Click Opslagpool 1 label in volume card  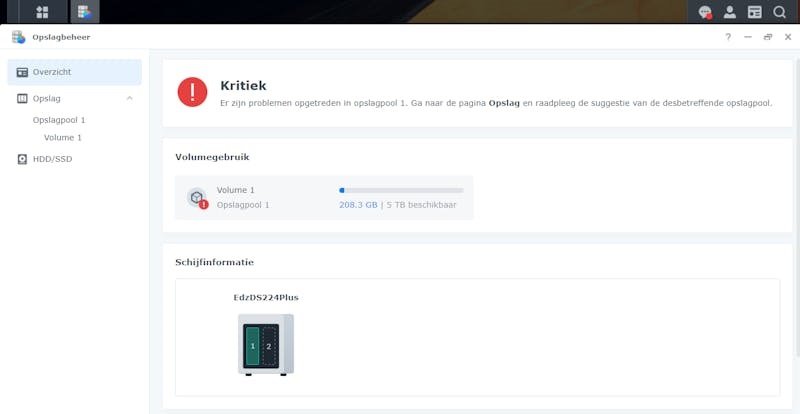coord(243,205)
